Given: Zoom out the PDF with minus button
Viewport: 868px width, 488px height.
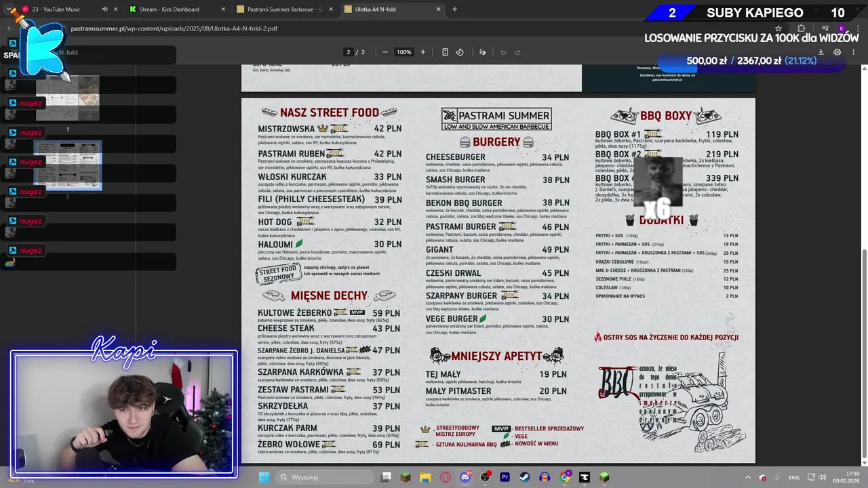Looking at the screenshot, I should point(384,52).
